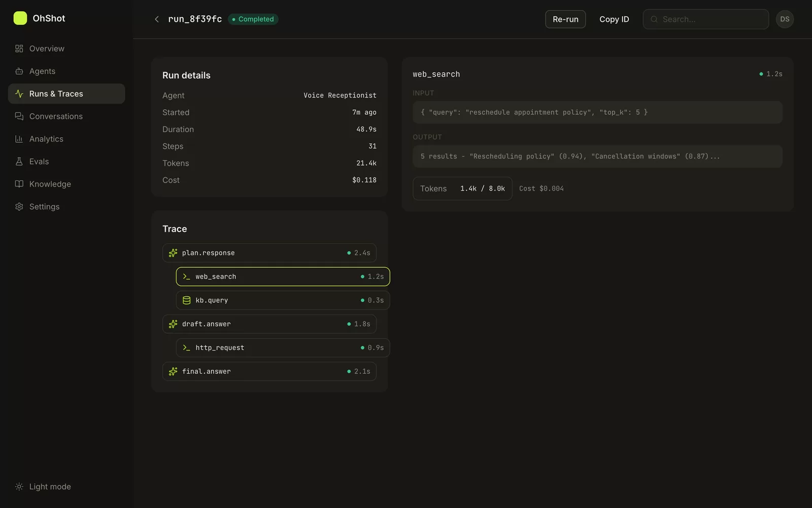Open the Knowledge page
Viewport: 812px width, 508px height.
click(x=66, y=184)
